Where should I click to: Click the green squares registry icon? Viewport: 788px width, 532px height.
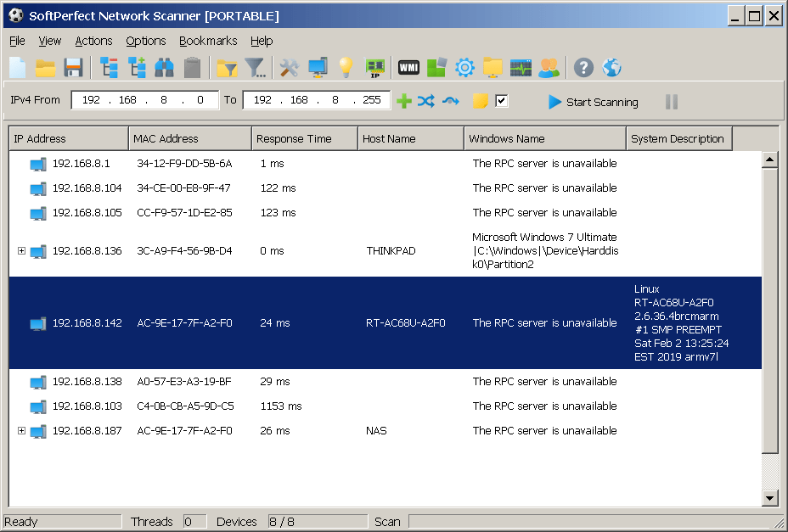tap(436, 68)
